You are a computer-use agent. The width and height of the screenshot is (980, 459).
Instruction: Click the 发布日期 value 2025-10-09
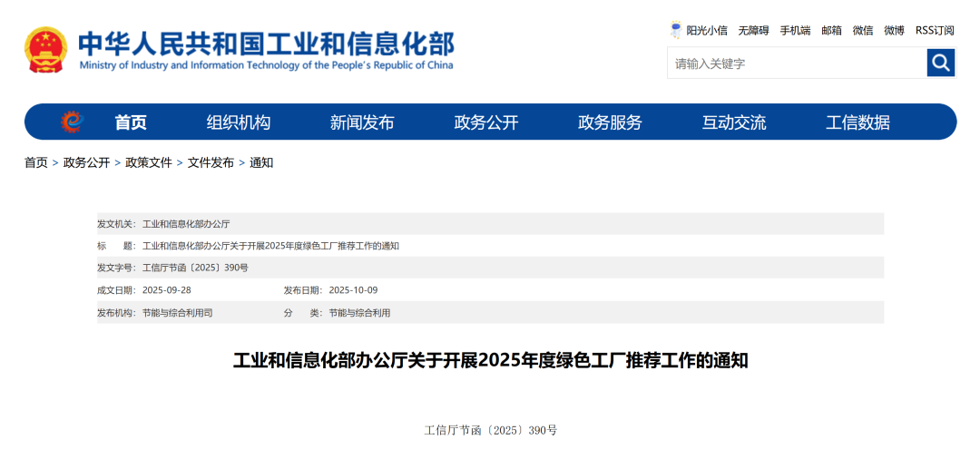pos(353,290)
